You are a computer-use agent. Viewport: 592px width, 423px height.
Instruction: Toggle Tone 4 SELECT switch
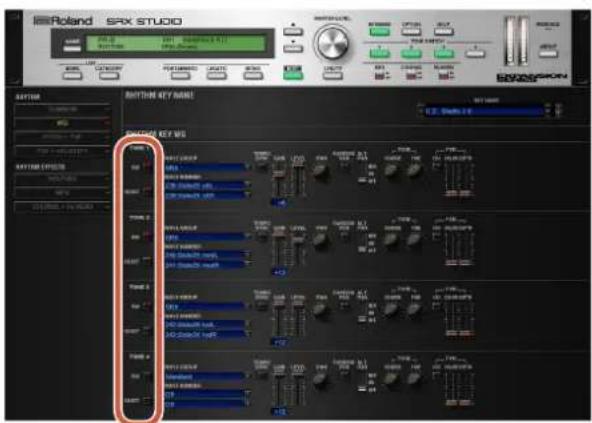click(148, 400)
